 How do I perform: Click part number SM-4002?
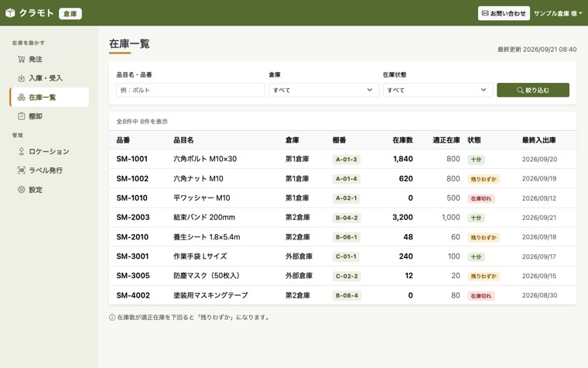pos(133,295)
